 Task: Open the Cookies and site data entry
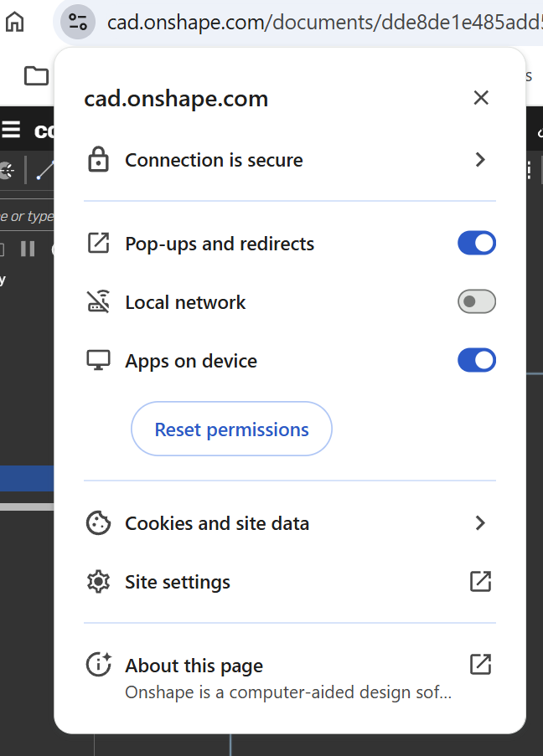217,523
